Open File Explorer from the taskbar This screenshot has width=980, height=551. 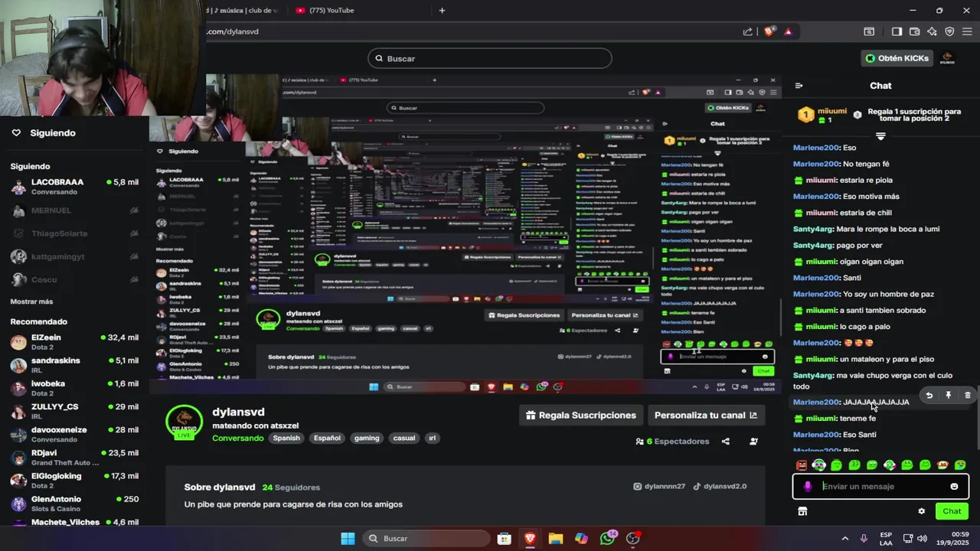pyautogui.click(x=556, y=539)
